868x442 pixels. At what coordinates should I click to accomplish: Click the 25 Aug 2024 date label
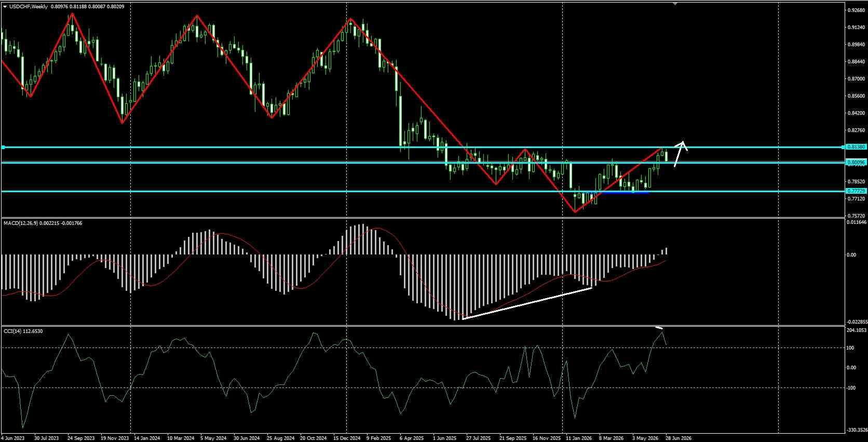pyautogui.click(x=280, y=438)
